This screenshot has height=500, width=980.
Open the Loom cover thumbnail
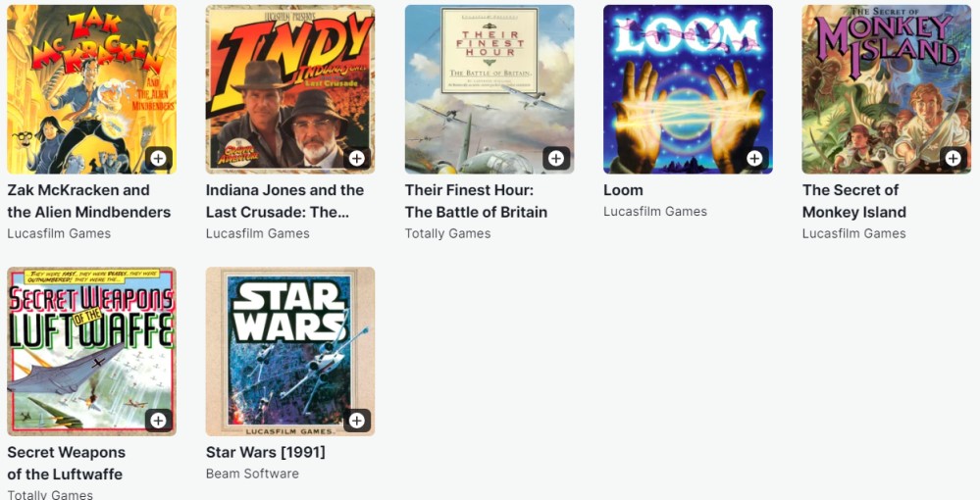click(688, 89)
